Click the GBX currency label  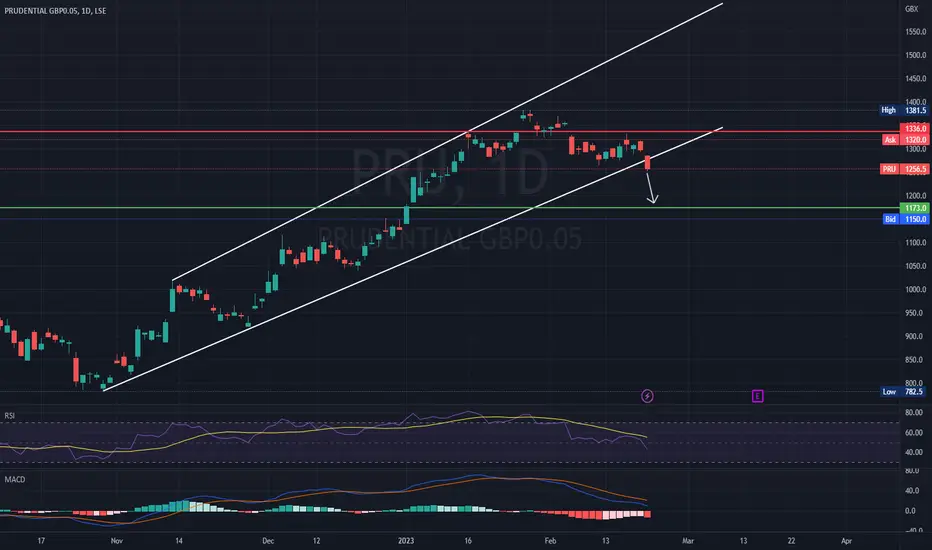pos(911,9)
